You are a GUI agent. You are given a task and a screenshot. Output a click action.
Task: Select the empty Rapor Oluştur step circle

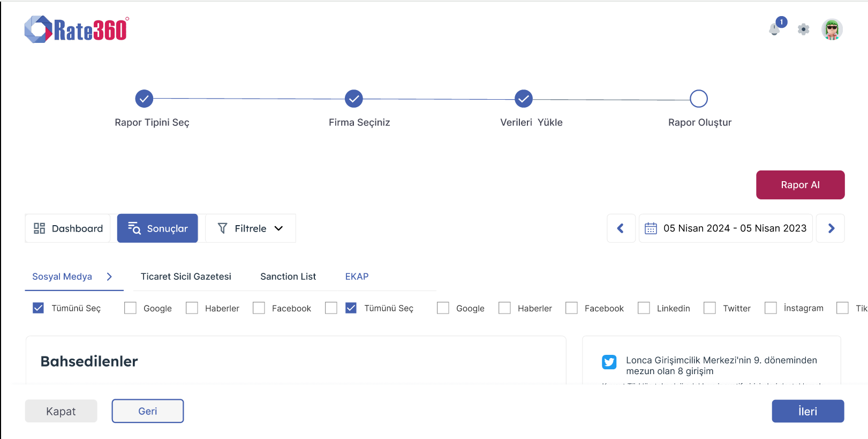pyautogui.click(x=699, y=99)
